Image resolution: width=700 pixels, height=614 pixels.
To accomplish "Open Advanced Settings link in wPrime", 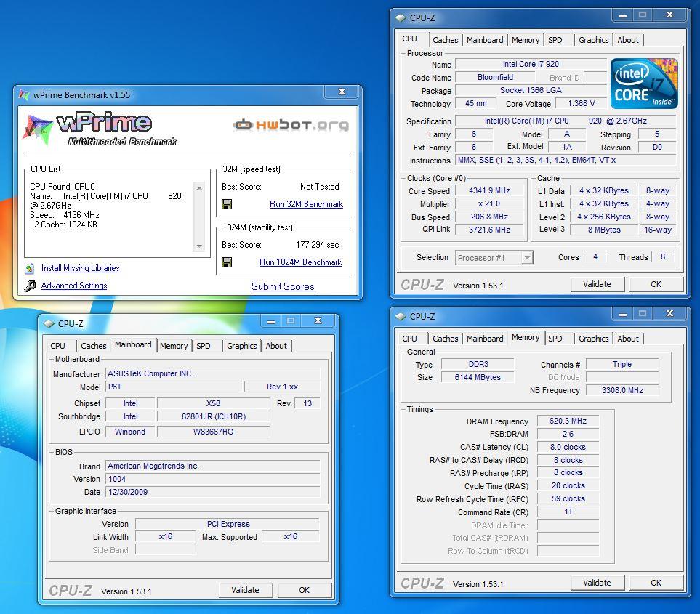I will pyautogui.click(x=74, y=286).
